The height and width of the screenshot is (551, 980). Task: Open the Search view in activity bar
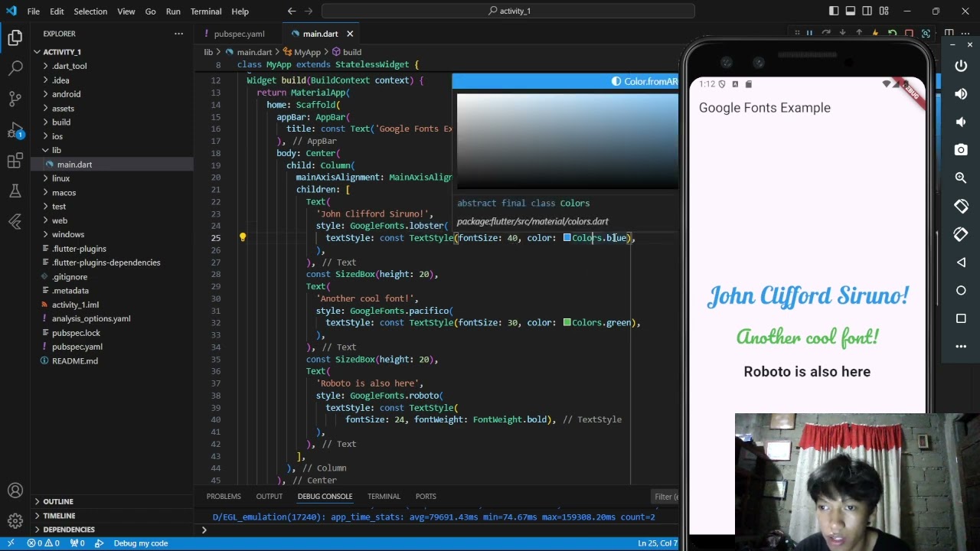pos(15,68)
